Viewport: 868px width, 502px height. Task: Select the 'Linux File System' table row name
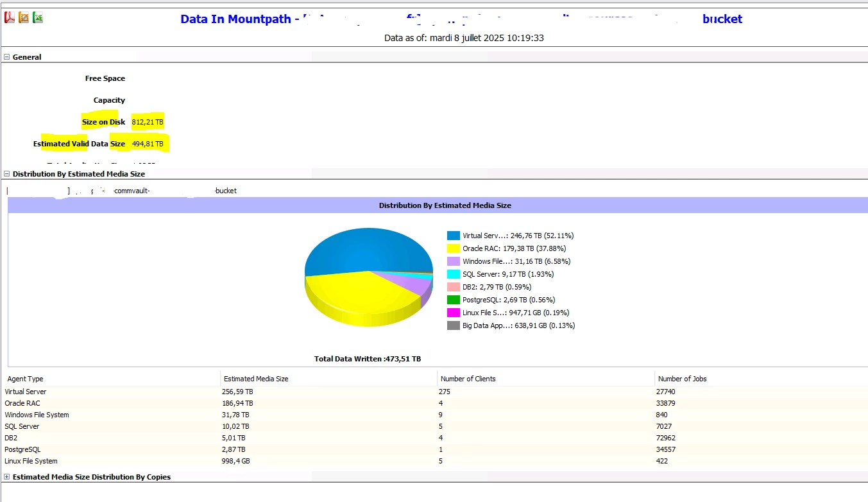pyautogui.click(x=31, y=461)
